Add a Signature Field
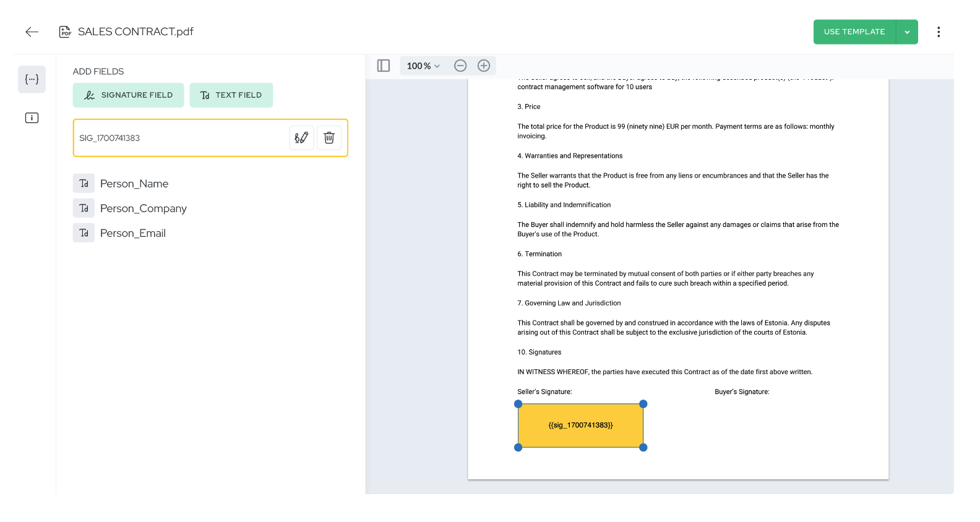 pyautogui.click(x=128, y=95)
